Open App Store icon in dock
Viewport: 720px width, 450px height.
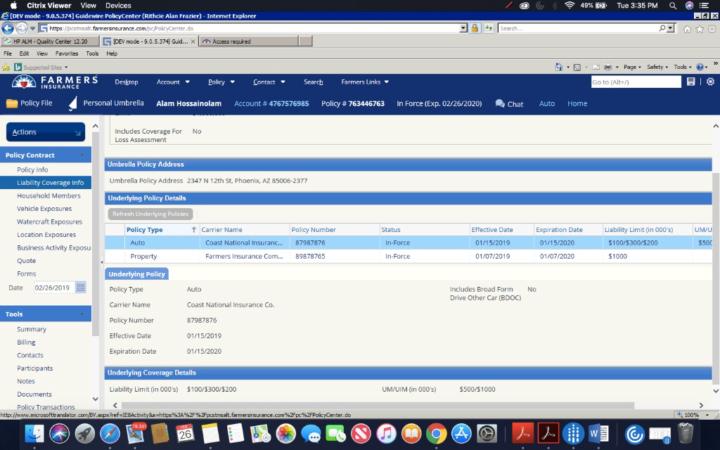click(x=461, y=433)
